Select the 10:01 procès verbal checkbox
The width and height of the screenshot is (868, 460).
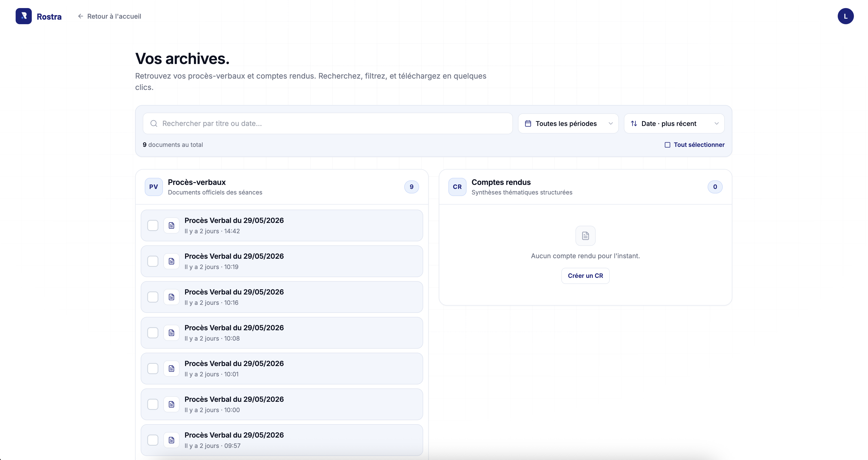coord(153,369)
